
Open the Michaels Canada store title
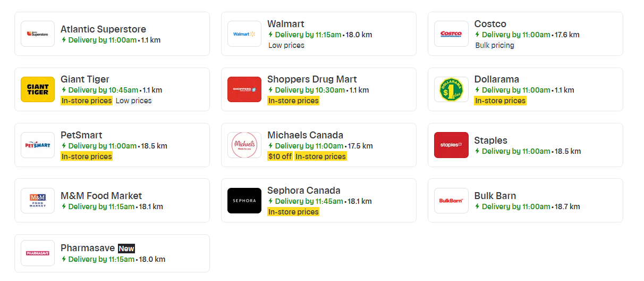[x=306, y=135]
